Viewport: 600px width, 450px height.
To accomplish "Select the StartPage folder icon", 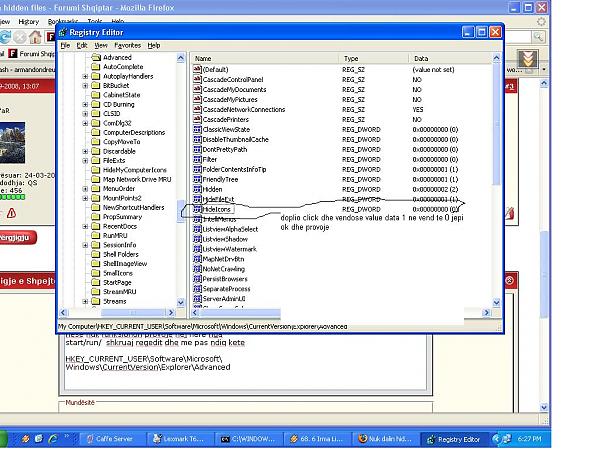I will 96,282.
